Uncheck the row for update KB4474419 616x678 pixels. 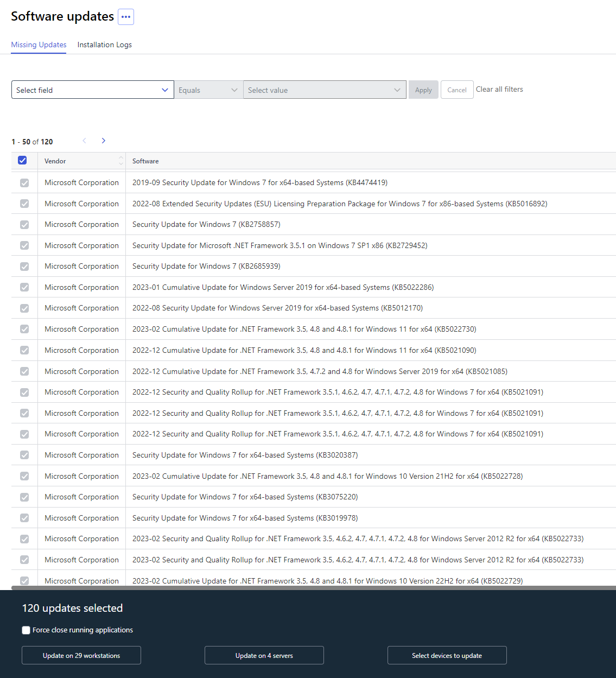tap(24, 183)
